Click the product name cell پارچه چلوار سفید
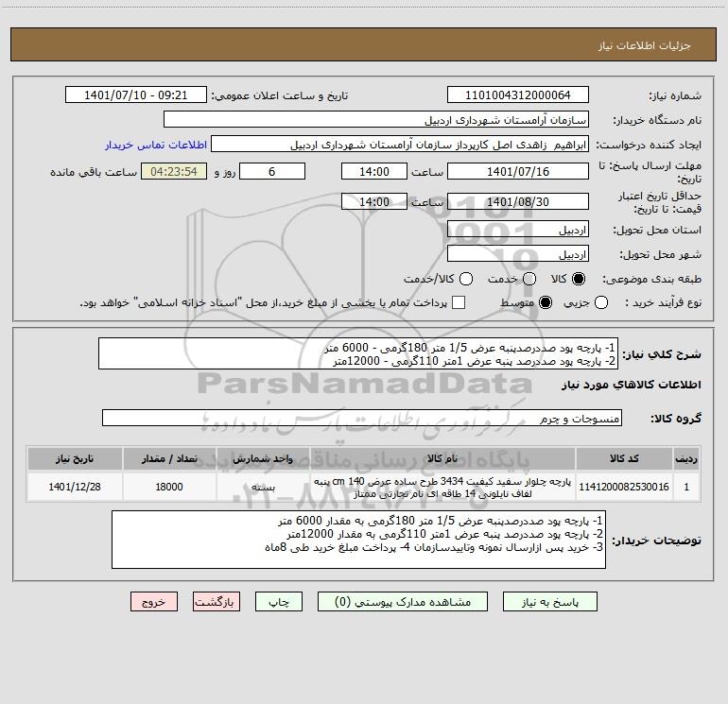Screen dimensions: 728x704 tap(442, 487)
